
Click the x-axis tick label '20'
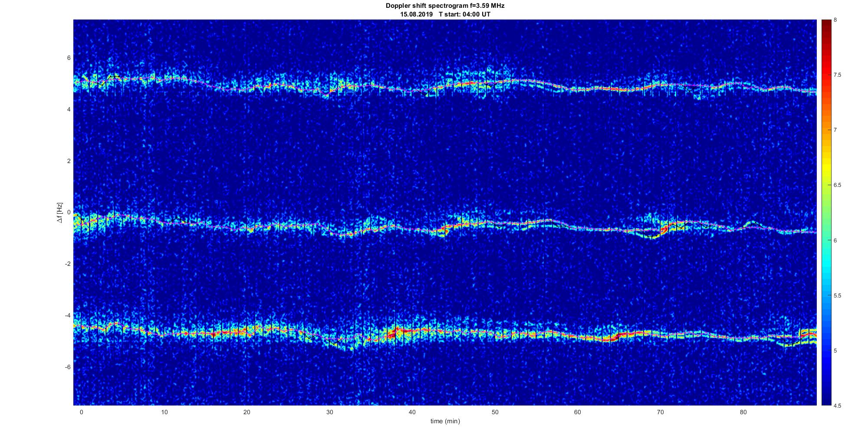tap(247, 412)
